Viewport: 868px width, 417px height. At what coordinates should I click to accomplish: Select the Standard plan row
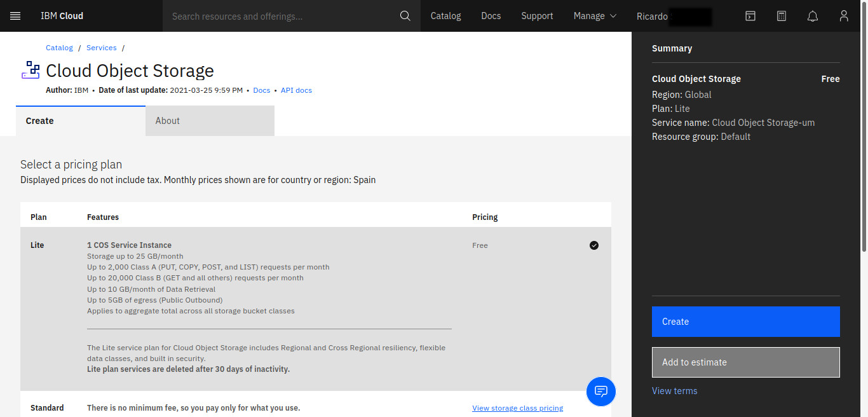(x=316, y=404)
